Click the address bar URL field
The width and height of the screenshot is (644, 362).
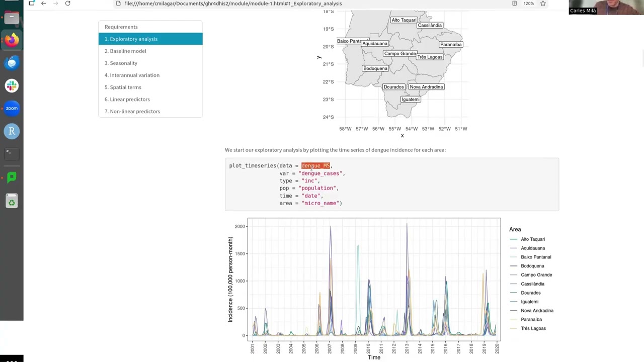(232, 4)
